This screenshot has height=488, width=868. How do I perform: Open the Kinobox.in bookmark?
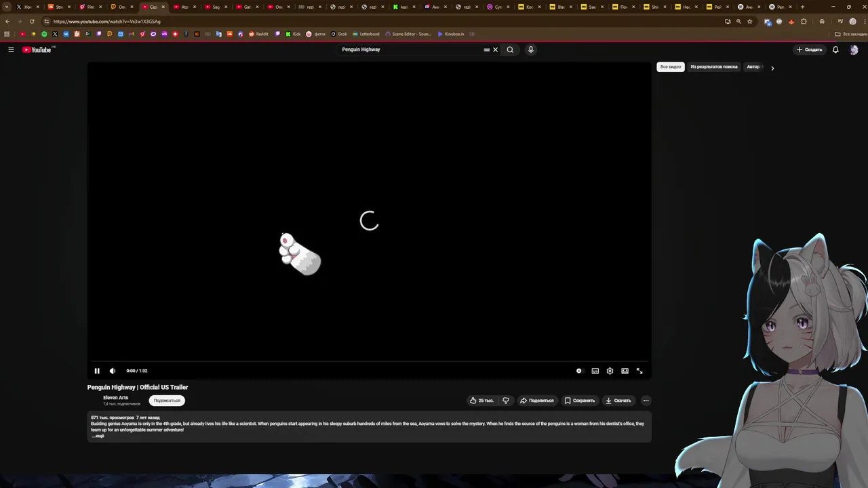coord(451,34)
